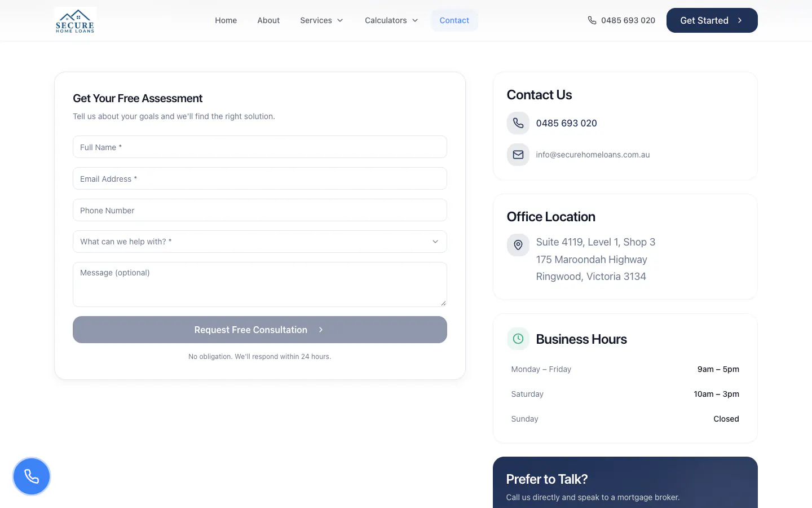The image size is (812, 508).
Task: Go to the Home page
Action: point(226,20)
